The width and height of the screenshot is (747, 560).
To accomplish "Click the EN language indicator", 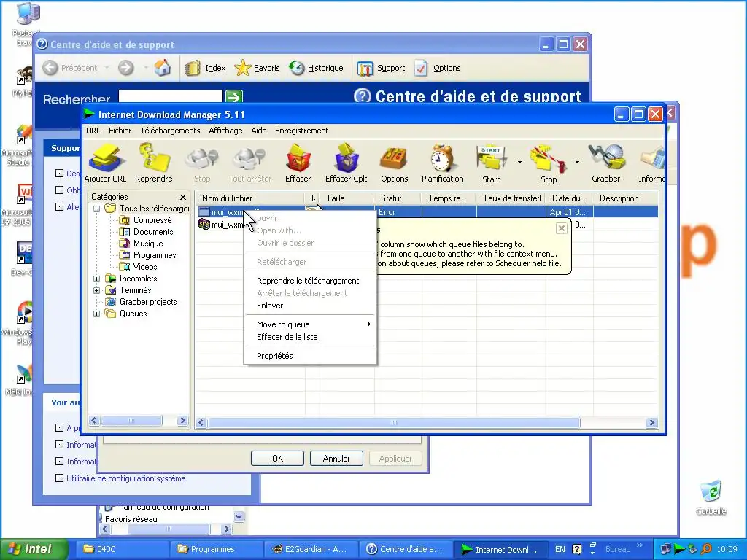I will [560, 549].
